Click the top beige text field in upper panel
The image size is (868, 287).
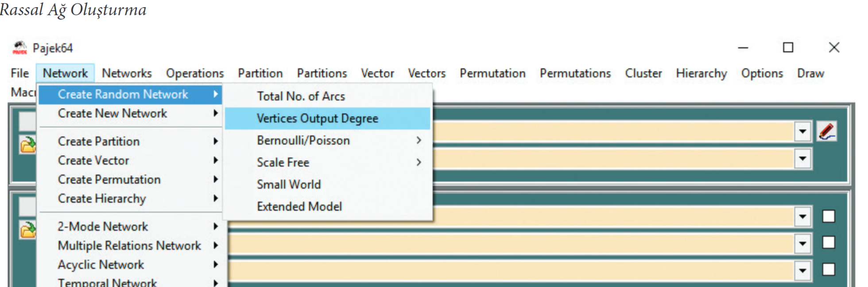[611, 132]
